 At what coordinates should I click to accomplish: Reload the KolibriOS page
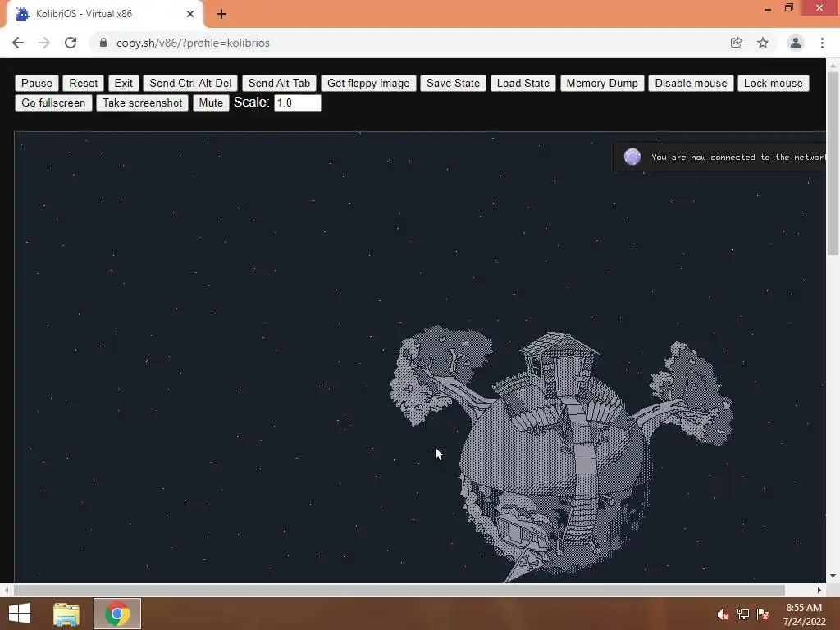(x=71, y=43)
